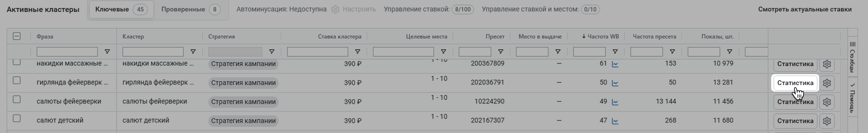Screen dimensions: 868x133
Task: Open gear settings for гирлянда фейерверк row
Action: (827, 83)
